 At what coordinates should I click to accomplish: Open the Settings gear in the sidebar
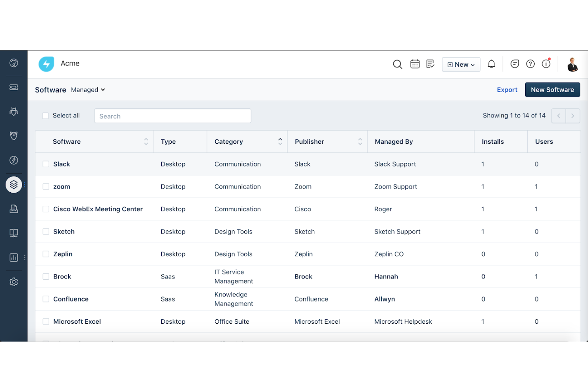pos(14,282)
